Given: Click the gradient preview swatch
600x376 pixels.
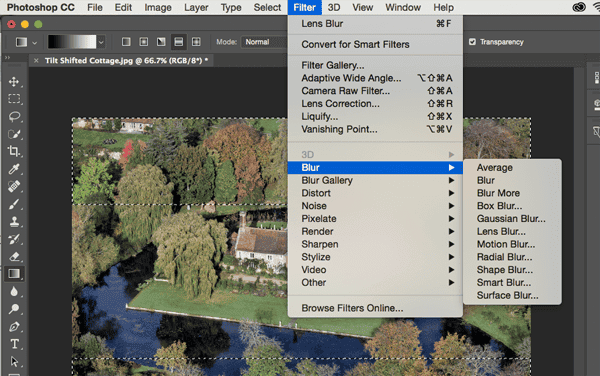Looking at the screenshot, I should pyautogui.click(x=72, y=42).
